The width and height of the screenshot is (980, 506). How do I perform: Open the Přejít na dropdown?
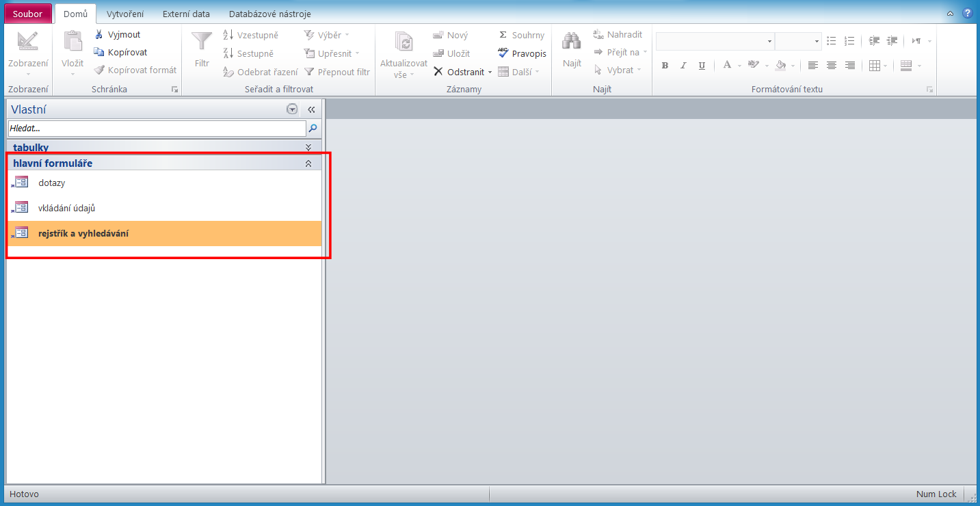[620, 52]
